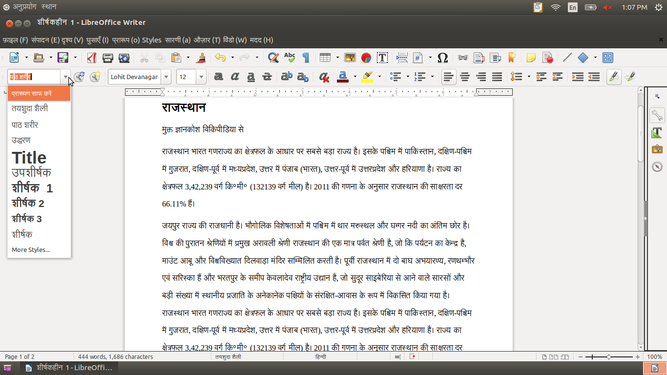
Task: Open the font size 12 dropdown
Action: (x=201, y=77)
